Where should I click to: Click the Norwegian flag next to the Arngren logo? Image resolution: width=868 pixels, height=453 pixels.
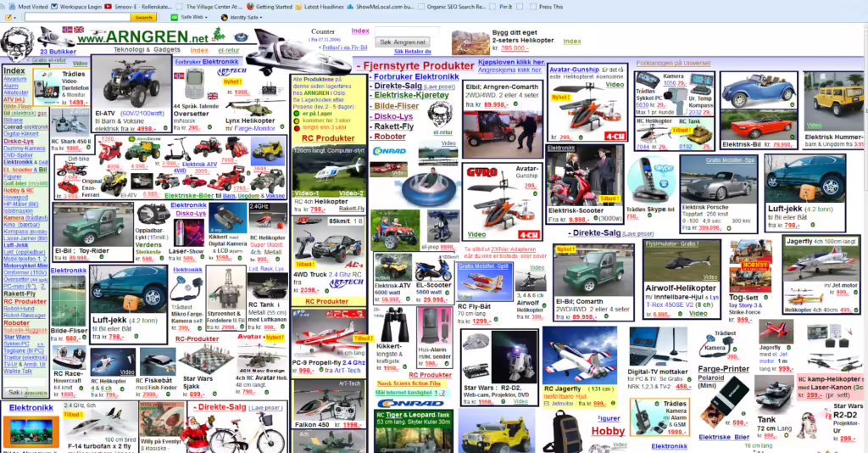coord(68,30)
